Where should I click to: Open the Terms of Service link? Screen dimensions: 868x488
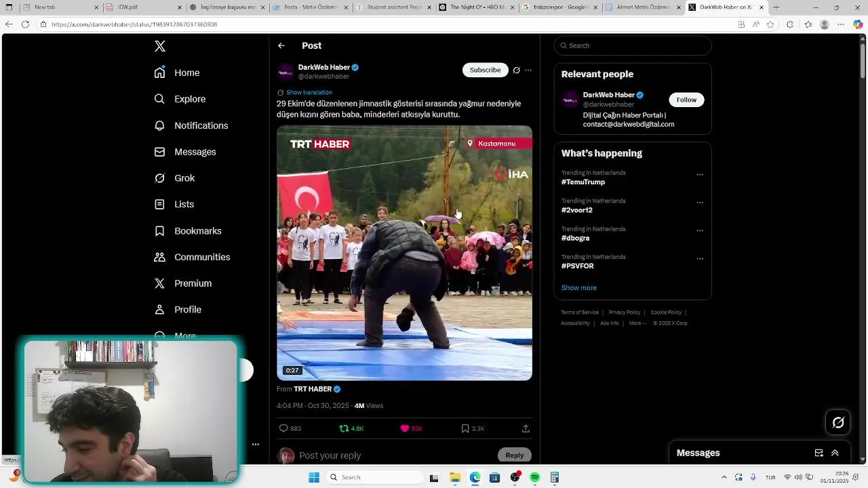pos(580,312)
